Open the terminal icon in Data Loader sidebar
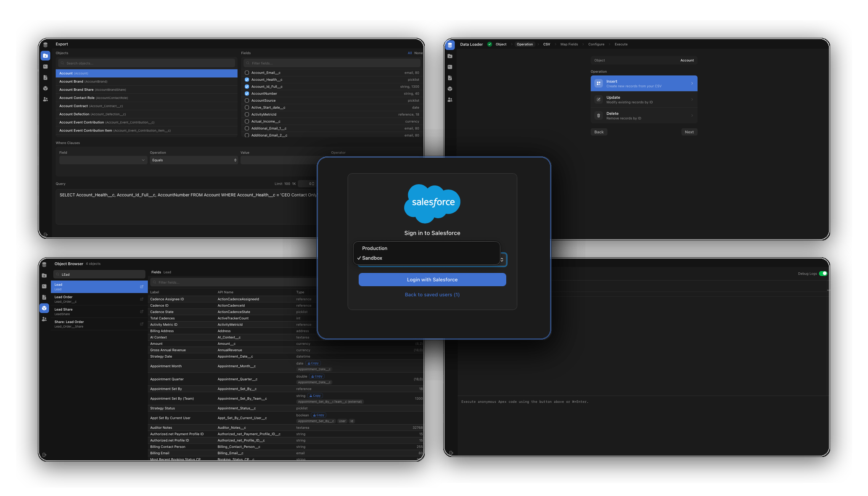The height and width of the screenshot is (496, 868). click(x=450, y=67)
